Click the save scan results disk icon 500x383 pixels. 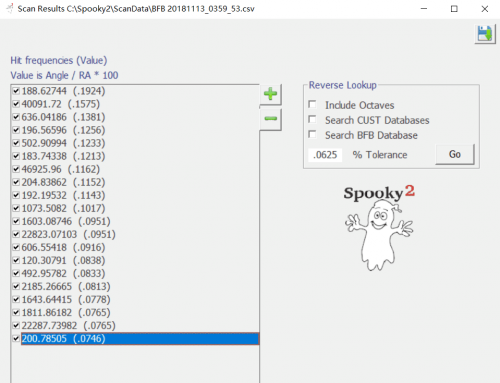point(485,34)
